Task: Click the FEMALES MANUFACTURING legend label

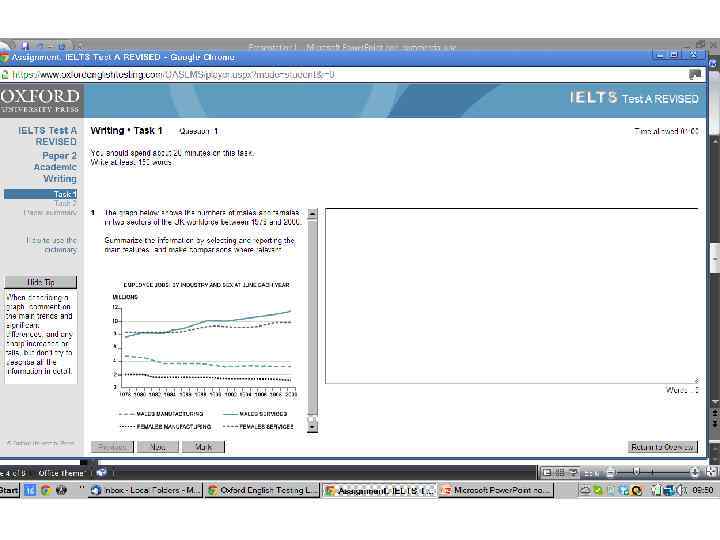Action: click(174, 427)
